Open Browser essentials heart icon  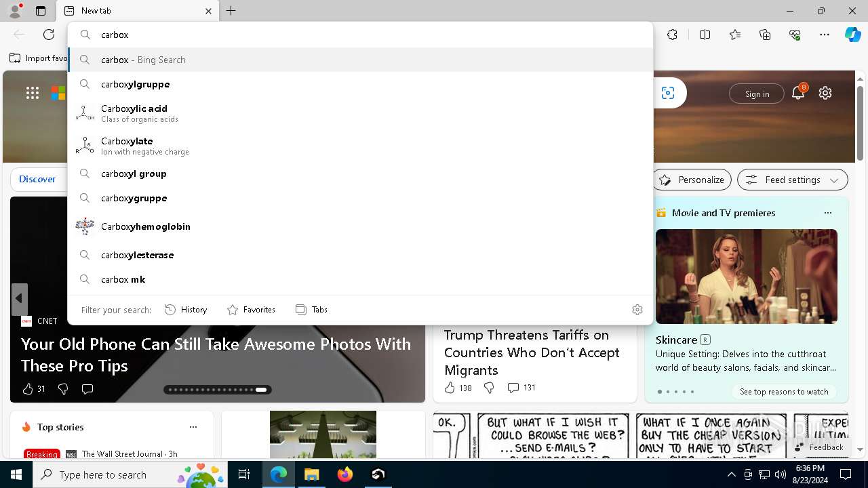click(x=795, y=35)
